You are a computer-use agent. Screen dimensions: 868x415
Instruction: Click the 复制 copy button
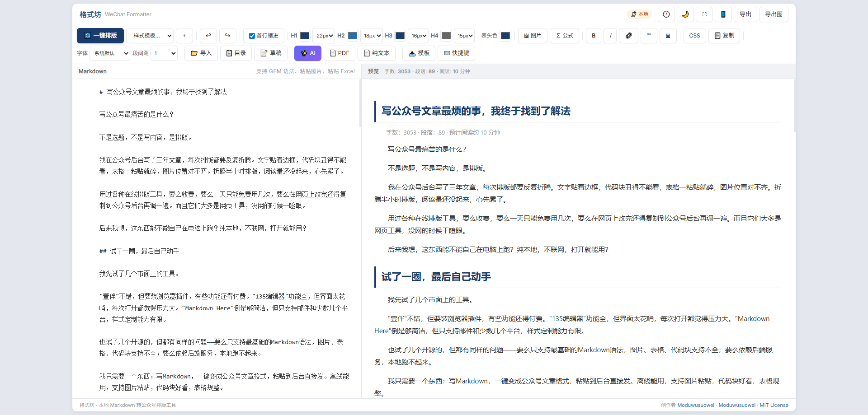click(x=724, y=36)
